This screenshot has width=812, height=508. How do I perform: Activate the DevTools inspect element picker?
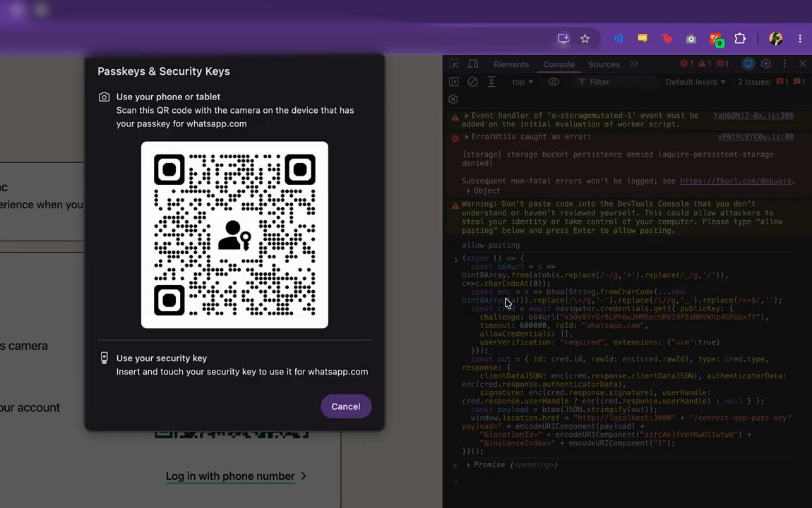454,64
